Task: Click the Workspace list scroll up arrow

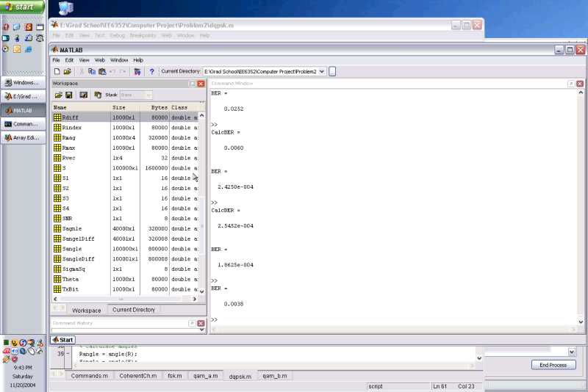Action: pos(201,116)
